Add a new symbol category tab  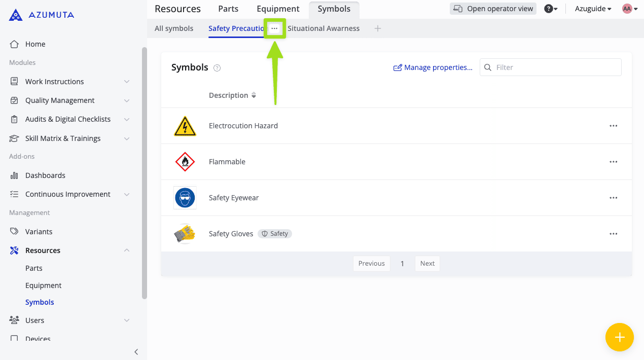tap(377, 28)
